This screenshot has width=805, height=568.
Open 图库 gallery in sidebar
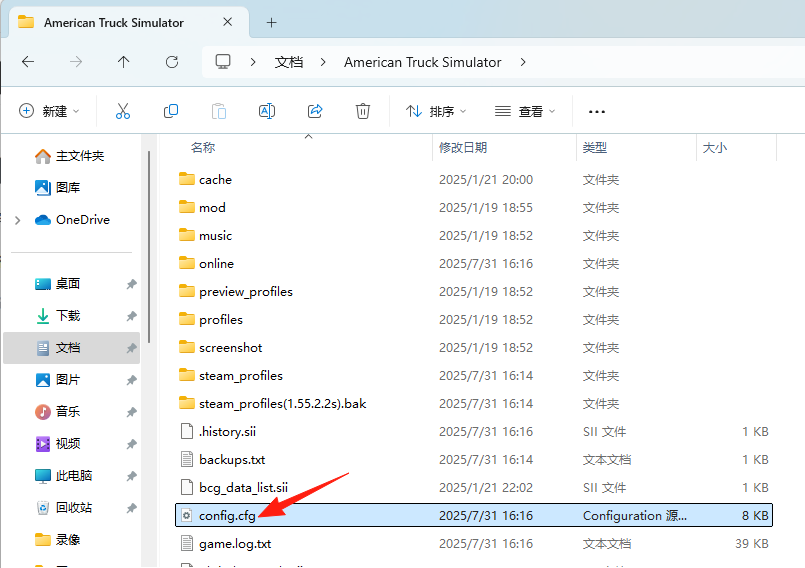click(x=58, y=187)
